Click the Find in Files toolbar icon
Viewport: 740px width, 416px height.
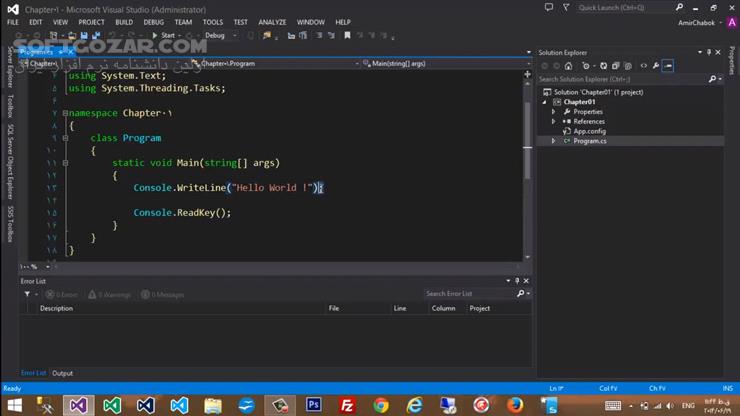pos(267,35)
